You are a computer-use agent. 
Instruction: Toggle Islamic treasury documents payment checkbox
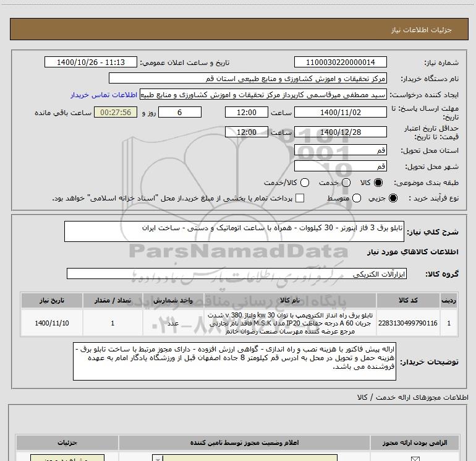[300, 198]
